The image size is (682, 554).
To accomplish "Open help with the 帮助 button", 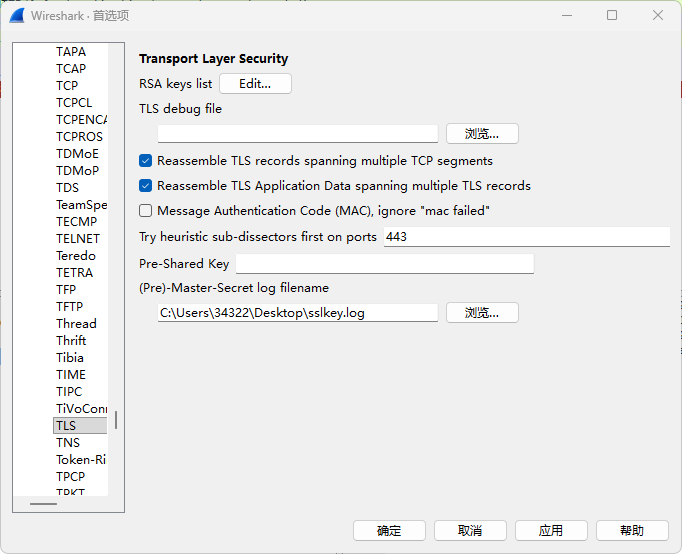I will coord(632,531).
